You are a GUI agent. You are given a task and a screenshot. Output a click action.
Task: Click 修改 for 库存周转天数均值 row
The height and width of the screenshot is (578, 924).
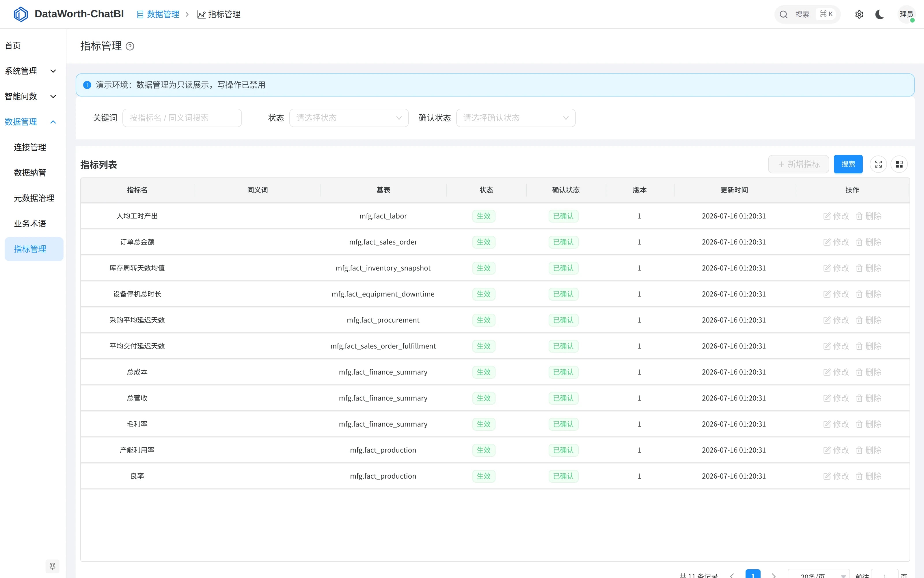pyautogui.click(x=836, y=268)
